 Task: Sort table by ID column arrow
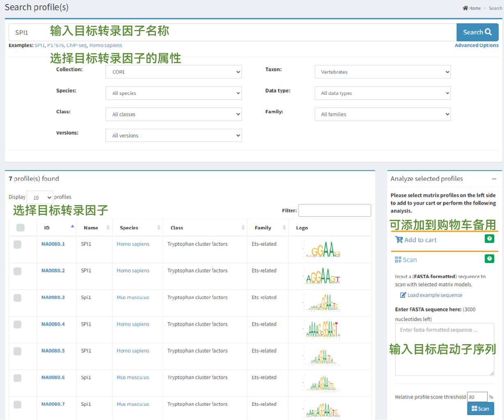(73, 226)
